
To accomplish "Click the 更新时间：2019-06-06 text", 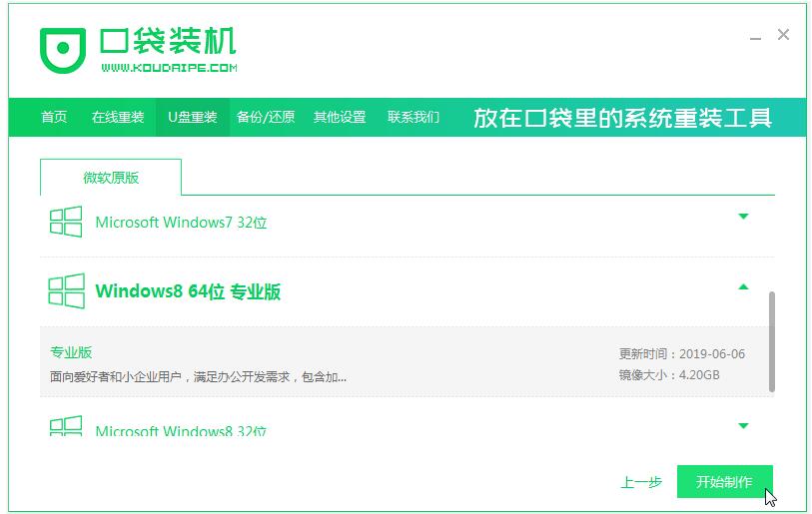I will click(681, 354).
